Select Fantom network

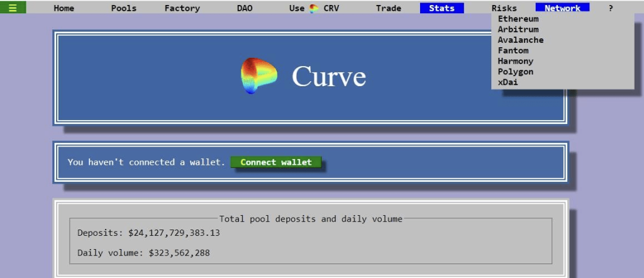click(x=513, y=50)
